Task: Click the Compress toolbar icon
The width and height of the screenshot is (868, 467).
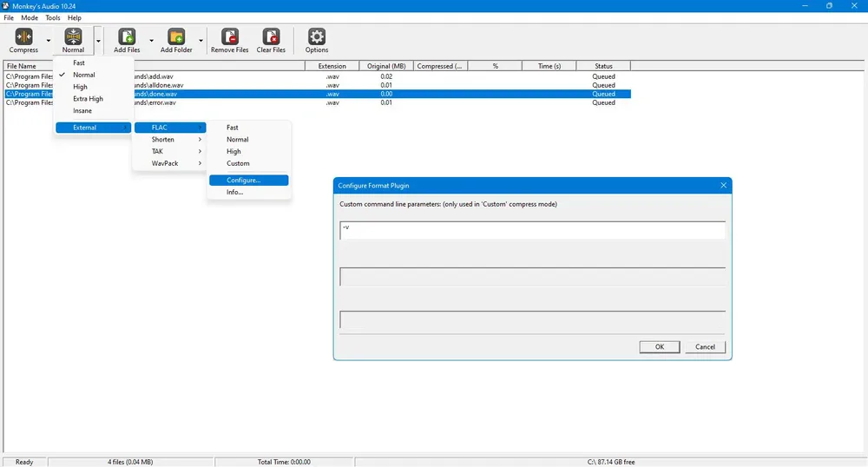Action: point(23,37)
